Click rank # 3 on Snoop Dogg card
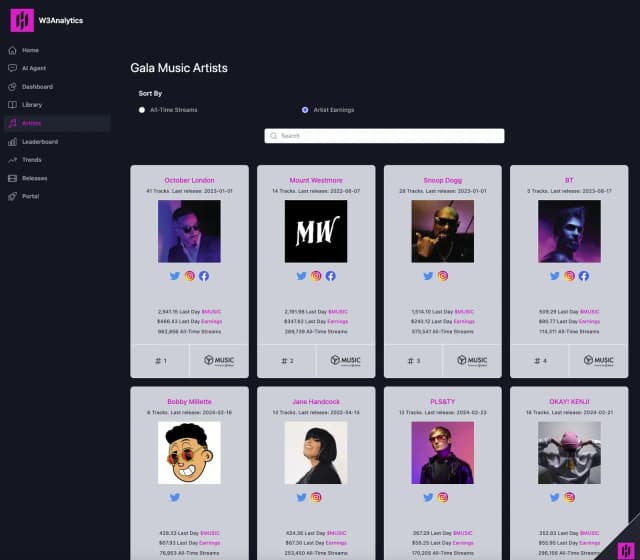 [414, 361]
